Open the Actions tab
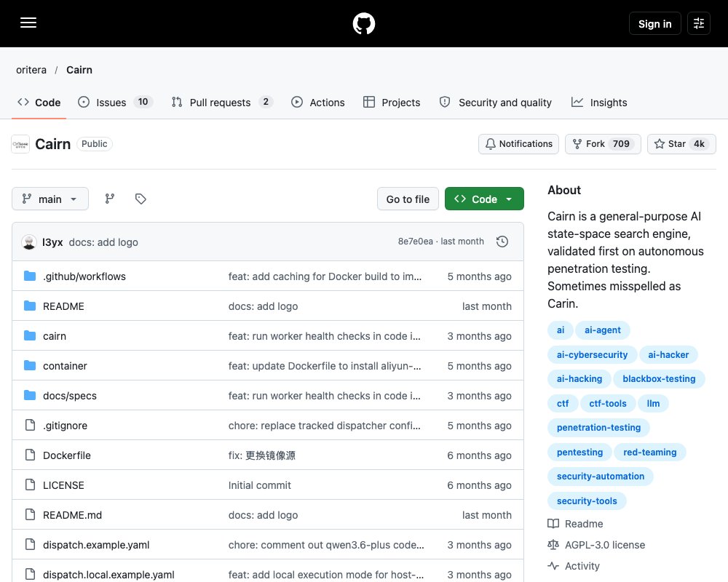Image resolution: width=728 pixels, height=582 pixels. point(318,103)
